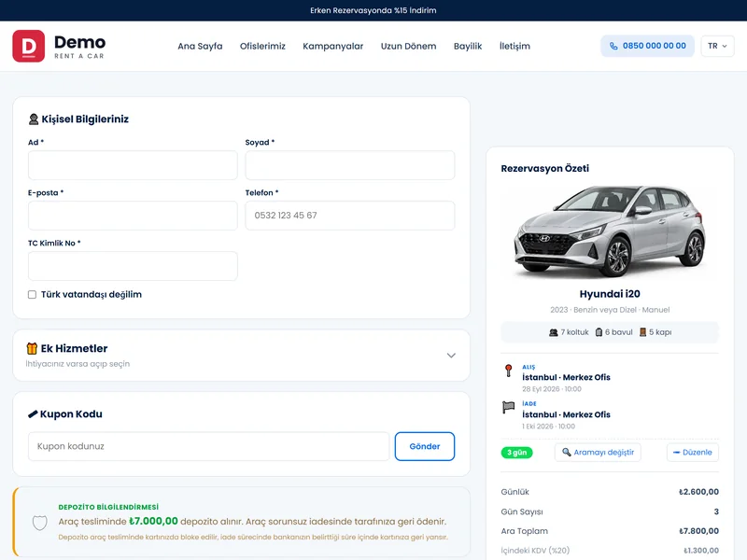
Task: Focus the Ad input field
Action: click(x=133, y=165)
